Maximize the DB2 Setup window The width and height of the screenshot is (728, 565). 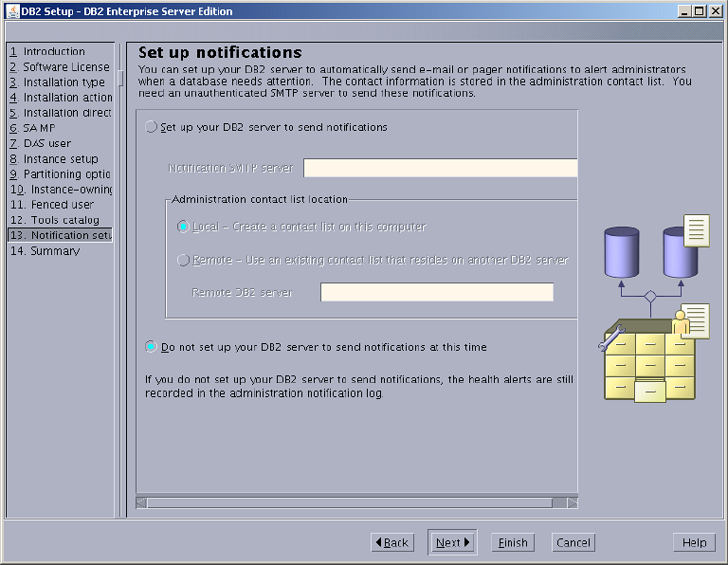[700, 11]
